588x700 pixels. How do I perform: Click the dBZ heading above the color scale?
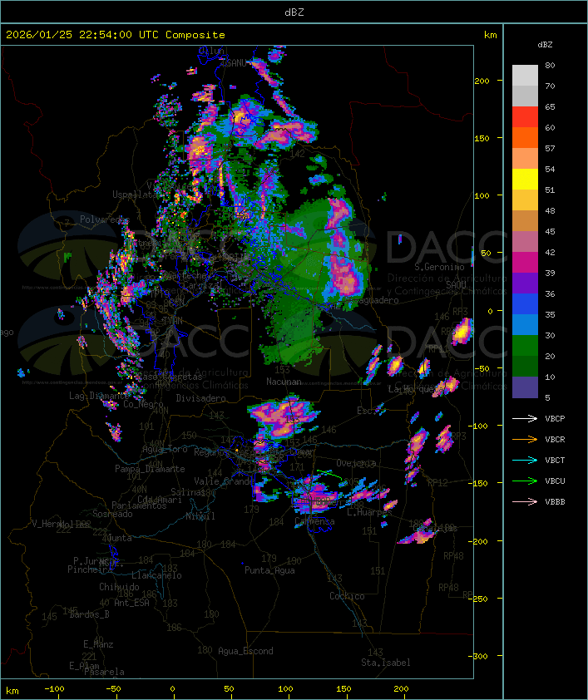coord(545,45)
